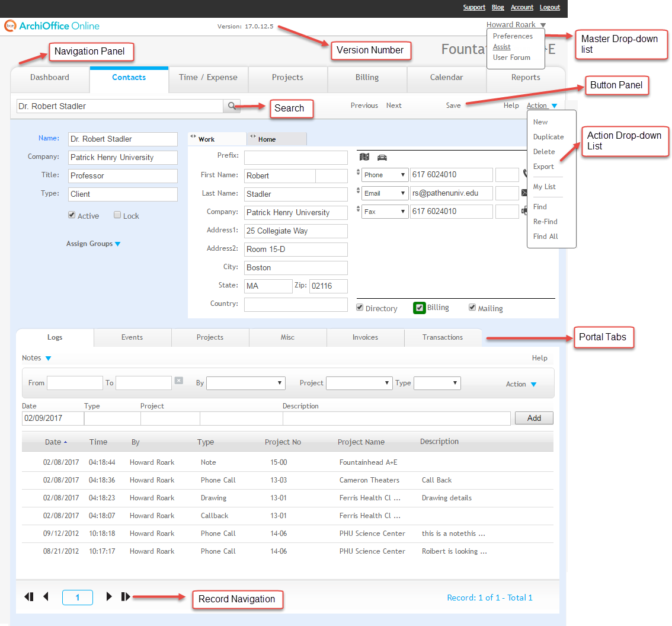Select the Home address tab
The height and width of the screenshot is (626, 672).
(277, 139)
